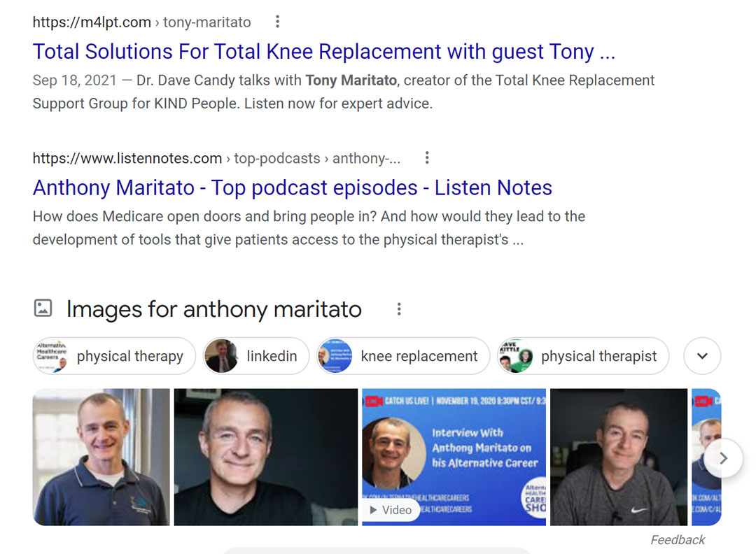Open options menu beside Images for anthony maritato
This screenshot has width=756, height=554.
pos(399,309)
